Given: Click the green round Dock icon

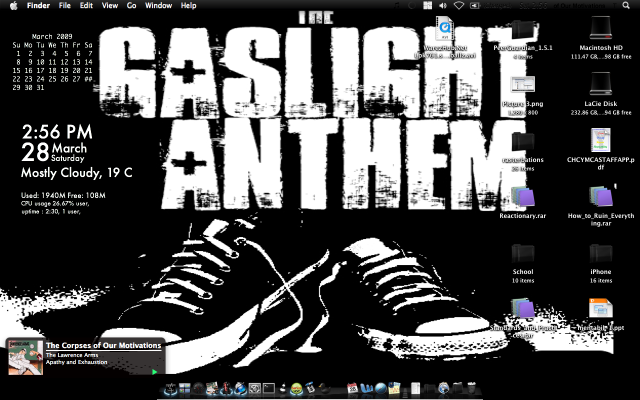Looking at the screenshot, I should (x=296, y=389).
